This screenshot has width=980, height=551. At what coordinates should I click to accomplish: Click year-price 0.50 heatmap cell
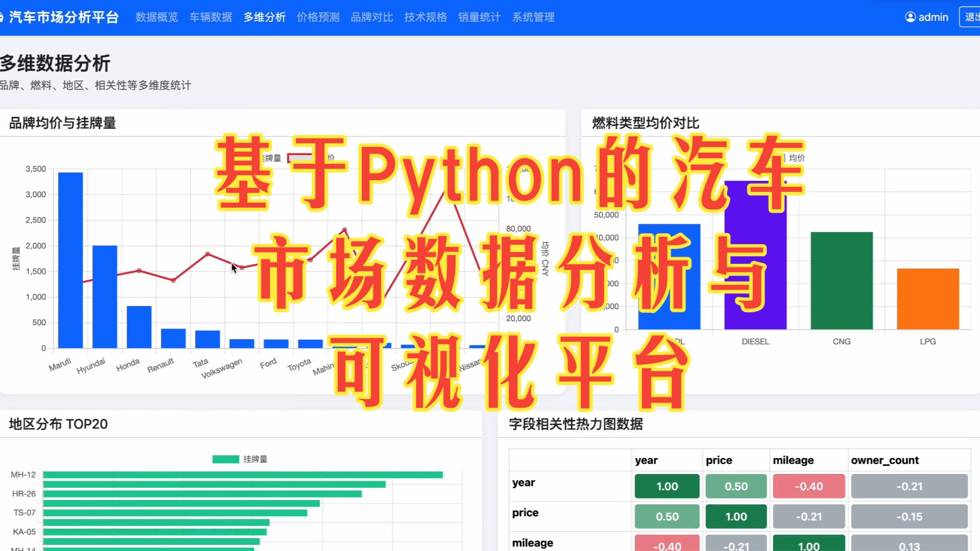click(736, 486)
